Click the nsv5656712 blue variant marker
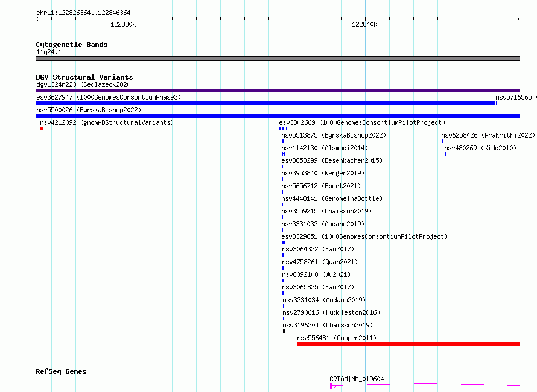 (282, 192)
